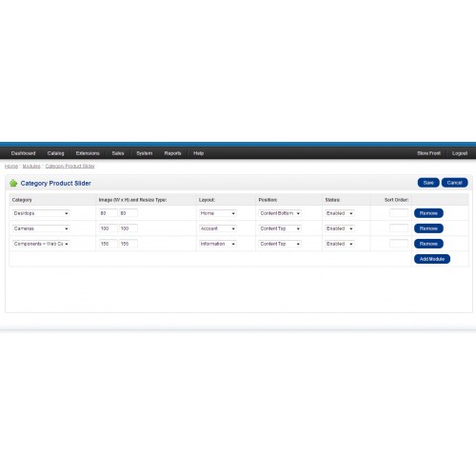Click the Add Module button
The width and height of the screenshot is (476, 476).
(432, 259)
